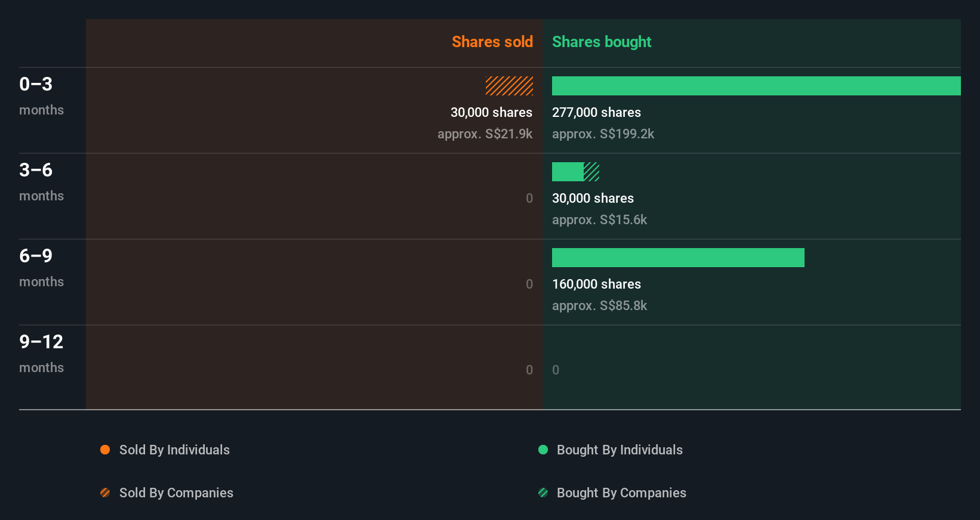This screenshot has width=980, height=520.
Task: Click the Shares sold column header
Action: point(492,42)
